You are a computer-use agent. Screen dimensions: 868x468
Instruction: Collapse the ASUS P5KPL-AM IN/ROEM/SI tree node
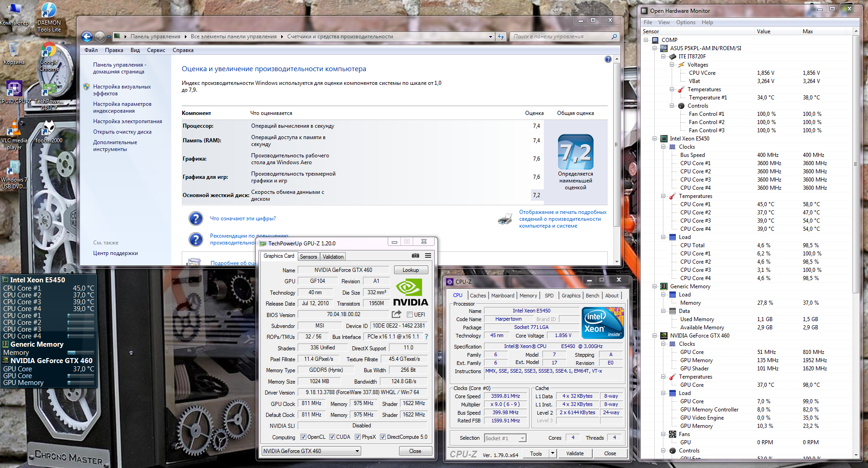(654, 48)
